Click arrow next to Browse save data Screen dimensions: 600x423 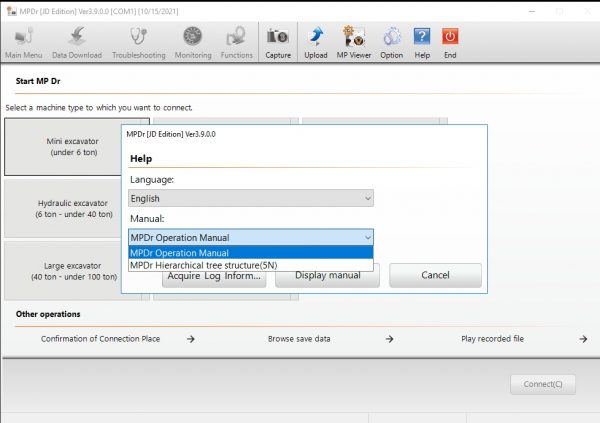(390, 339)
